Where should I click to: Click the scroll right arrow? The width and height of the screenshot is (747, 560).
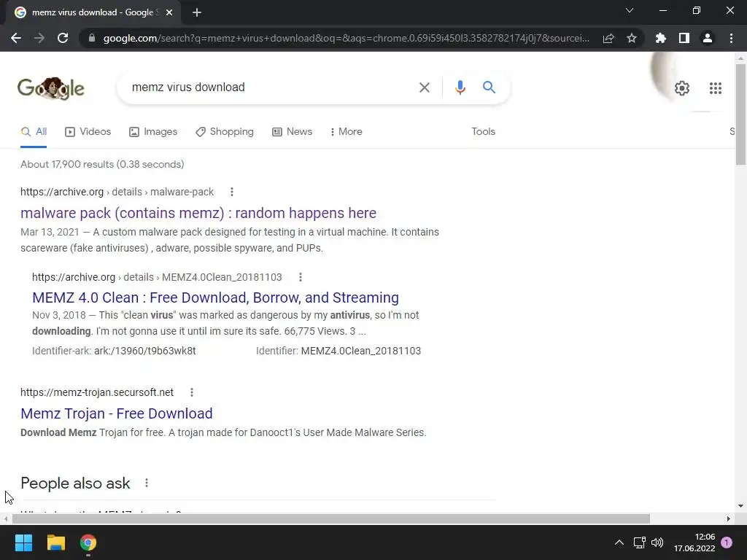pyautogui.click(x=729, y=518)
